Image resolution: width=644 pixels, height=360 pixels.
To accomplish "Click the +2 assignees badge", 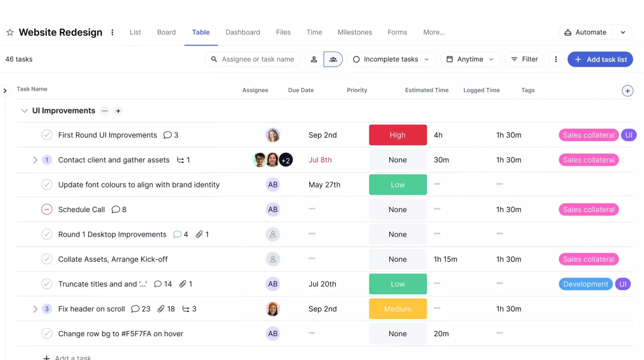I will 286,160.
